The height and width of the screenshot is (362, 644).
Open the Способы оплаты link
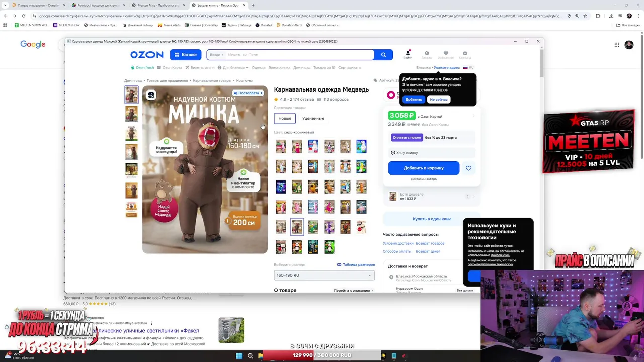coord(397,251)
